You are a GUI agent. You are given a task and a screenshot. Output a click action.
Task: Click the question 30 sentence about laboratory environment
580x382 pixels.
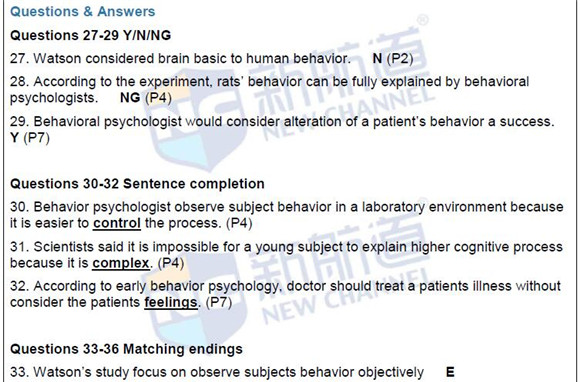[x=287, y=215]
